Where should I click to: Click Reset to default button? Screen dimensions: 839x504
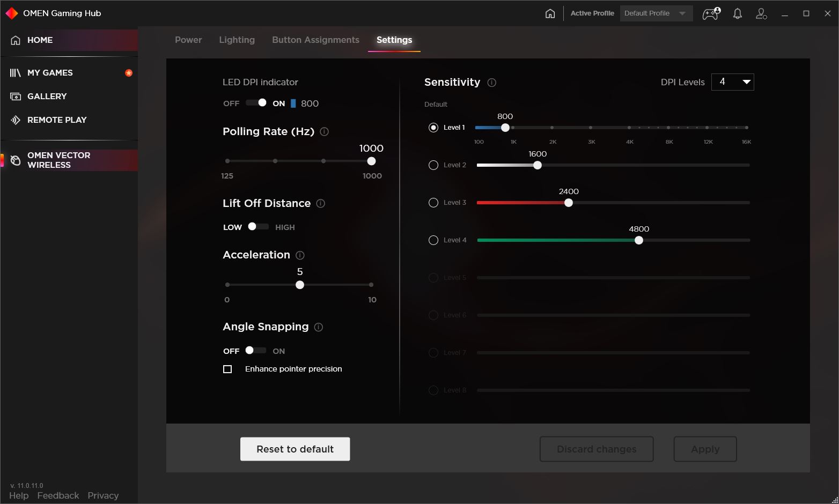[x=295, y=449]
